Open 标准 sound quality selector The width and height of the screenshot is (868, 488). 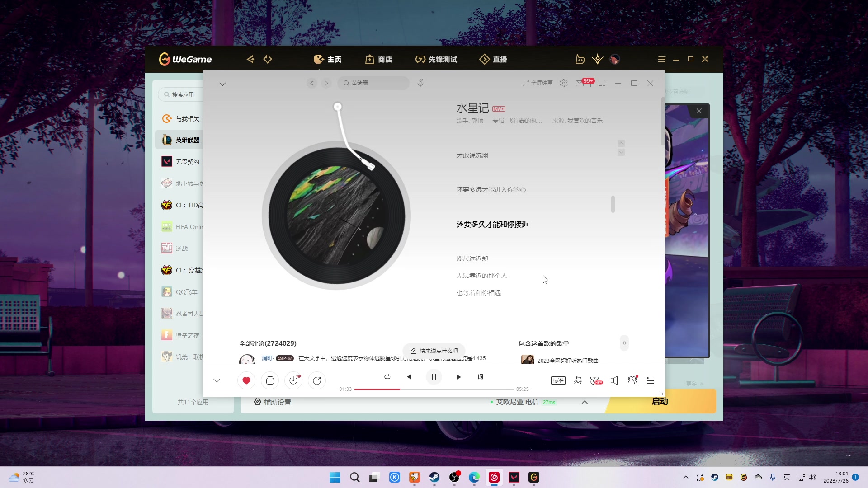(x=558, y=380)
